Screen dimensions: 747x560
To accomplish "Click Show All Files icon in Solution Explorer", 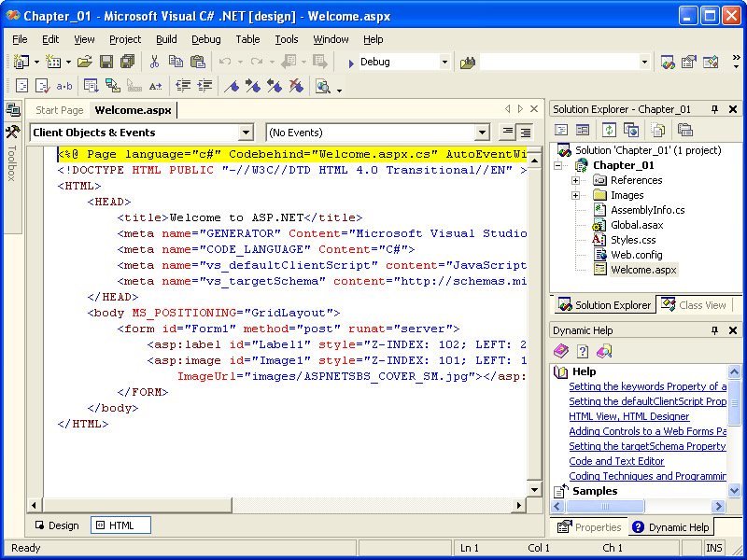I will tap(658, 130).
